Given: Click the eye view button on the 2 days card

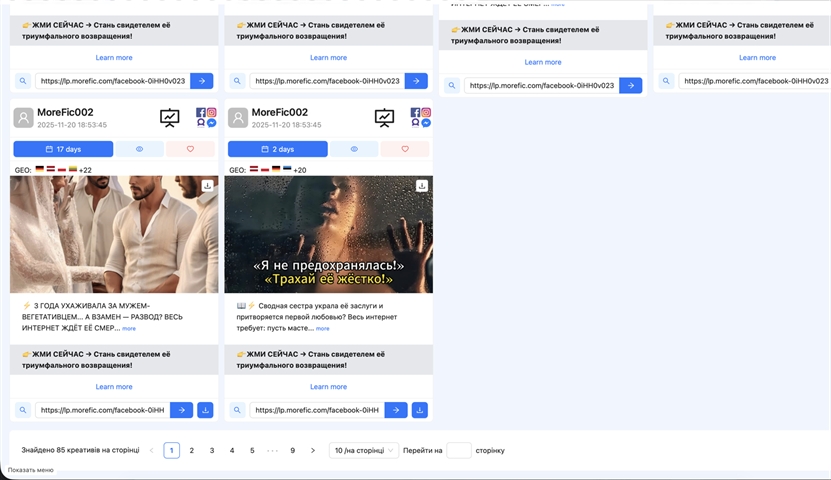Looking at the screenshot, I should click(354, 149).
